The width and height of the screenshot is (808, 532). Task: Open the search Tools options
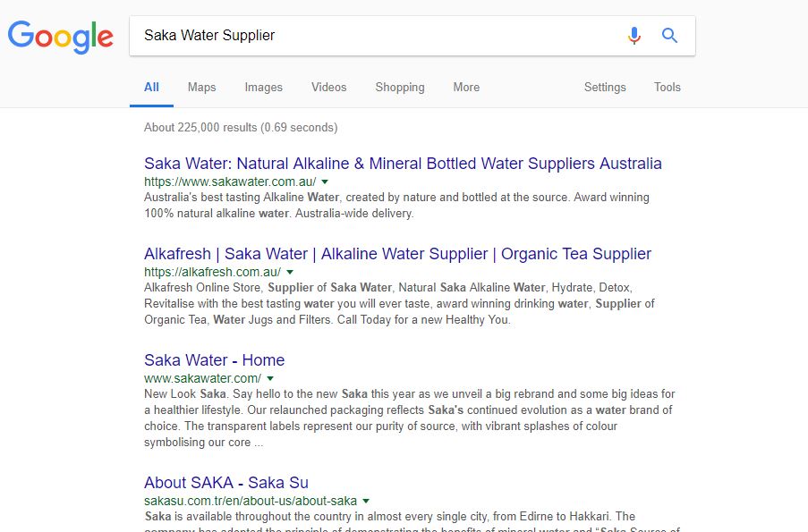tap(668, 87)
